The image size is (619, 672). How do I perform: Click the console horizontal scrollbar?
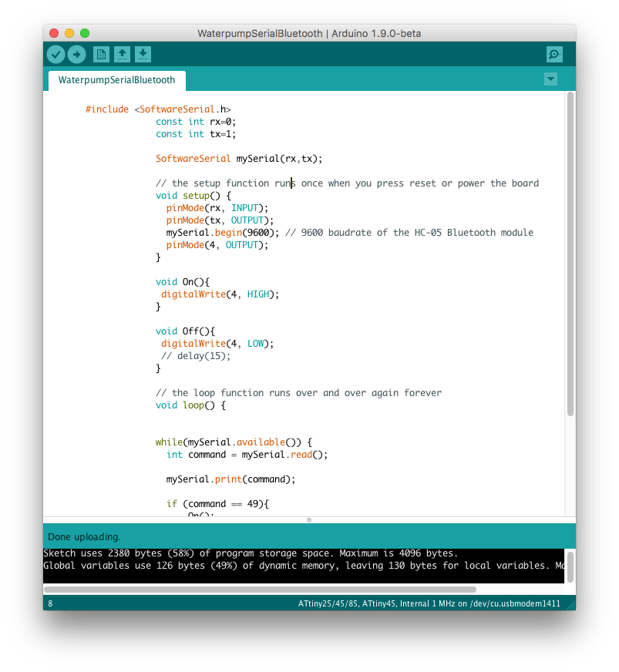tap(261, 590)
